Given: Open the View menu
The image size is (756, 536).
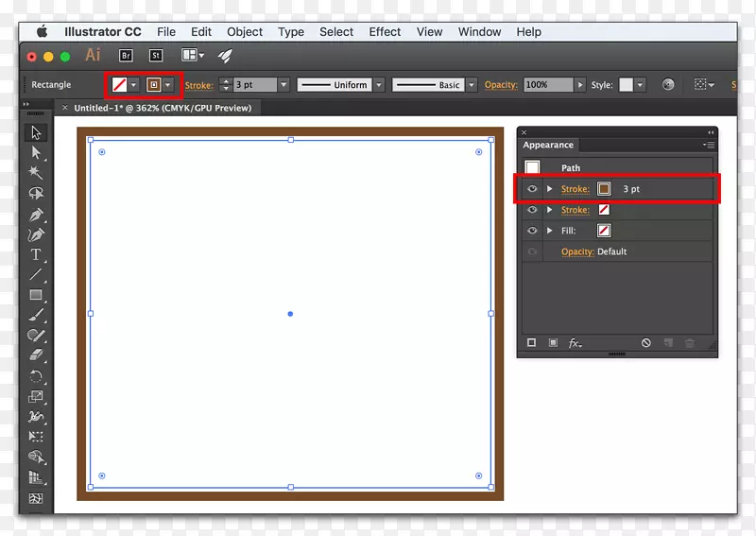Looking at the screenshot, I should point(429,32).
